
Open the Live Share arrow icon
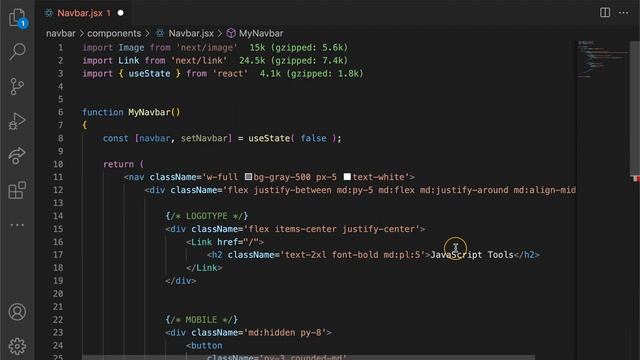pos(17,156)
